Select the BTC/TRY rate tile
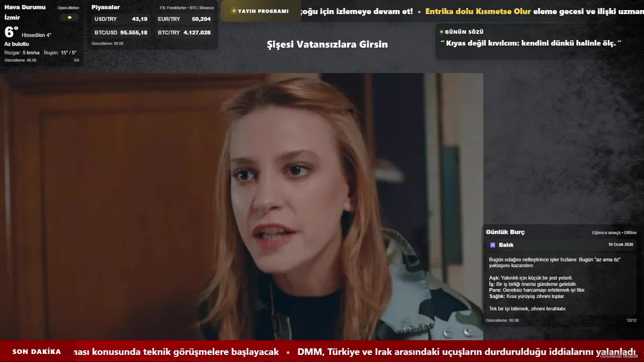The image size is (644, 362). tap(184, 32)
